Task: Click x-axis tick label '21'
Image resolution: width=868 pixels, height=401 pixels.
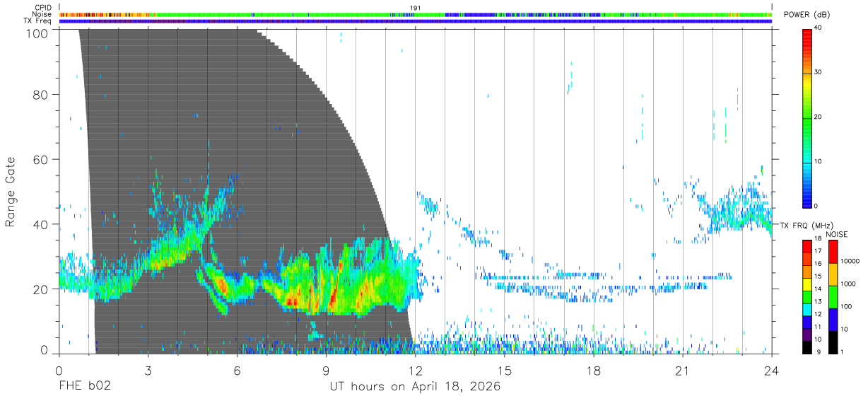Action: [x=682, y=371]
